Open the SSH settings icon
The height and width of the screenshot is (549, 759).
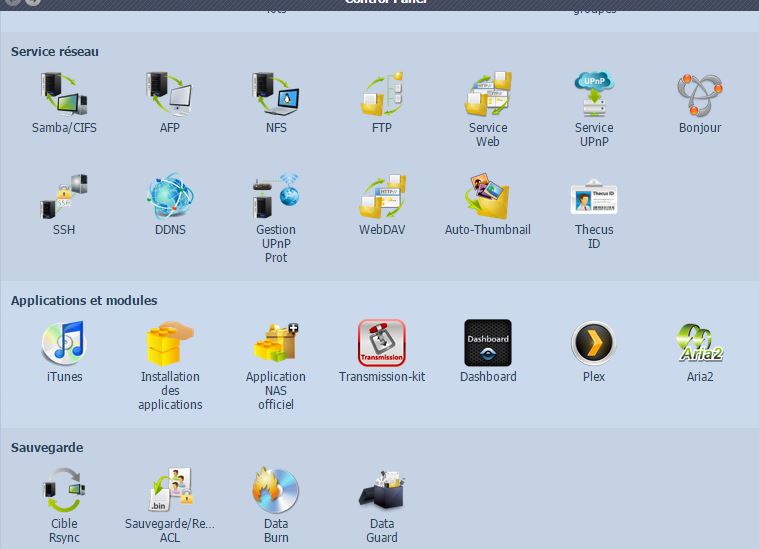pos(64,196)
